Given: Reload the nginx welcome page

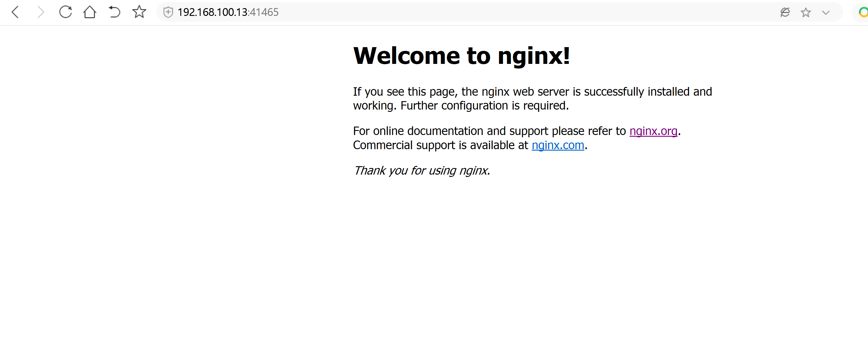Looking at the screenshot, I should tap(65, 12).
